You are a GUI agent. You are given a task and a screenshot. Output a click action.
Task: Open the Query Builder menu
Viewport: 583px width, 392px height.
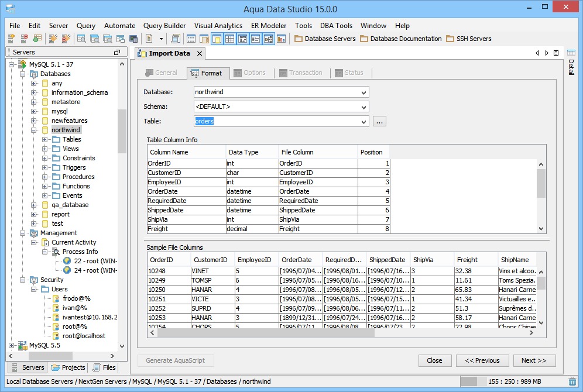pos(164,26)
